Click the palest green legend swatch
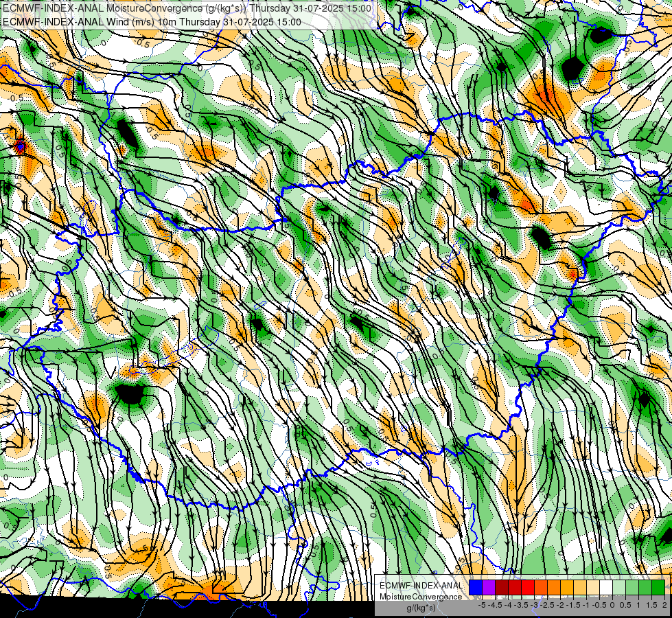 619,587
